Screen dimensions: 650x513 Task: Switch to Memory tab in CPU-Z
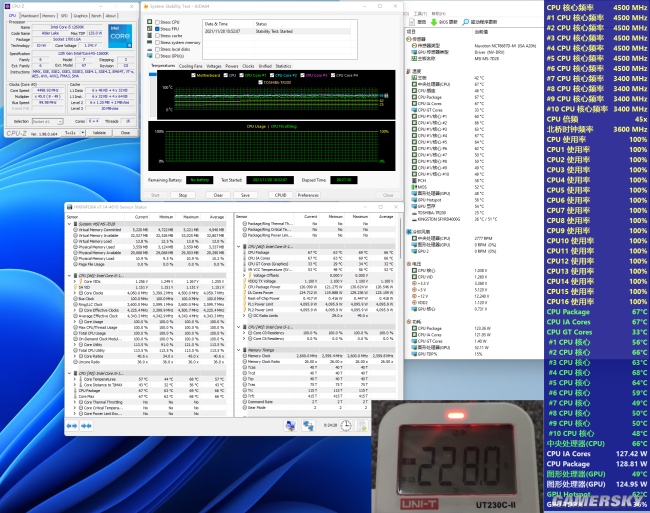tap(49, 16)
